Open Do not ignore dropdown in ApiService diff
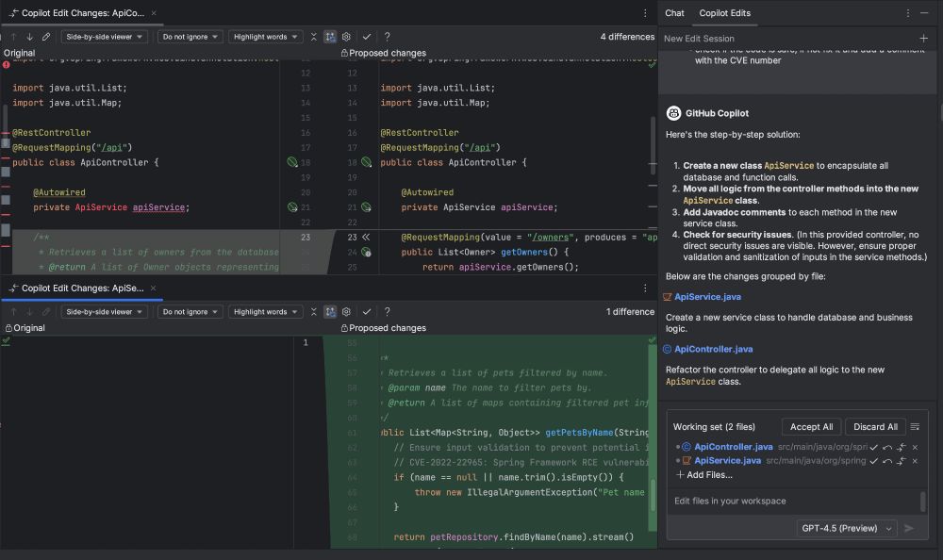 190,311
